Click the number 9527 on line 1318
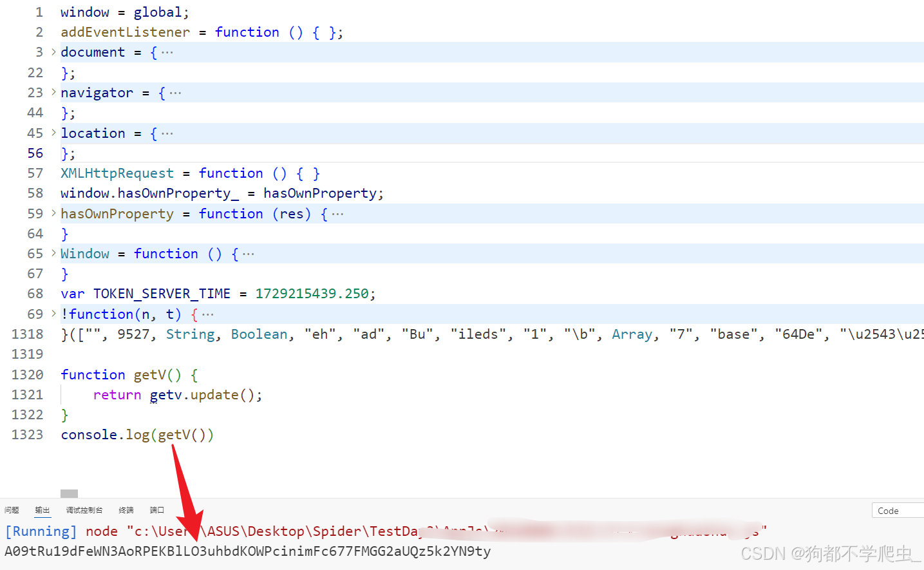 click(133, 334)
